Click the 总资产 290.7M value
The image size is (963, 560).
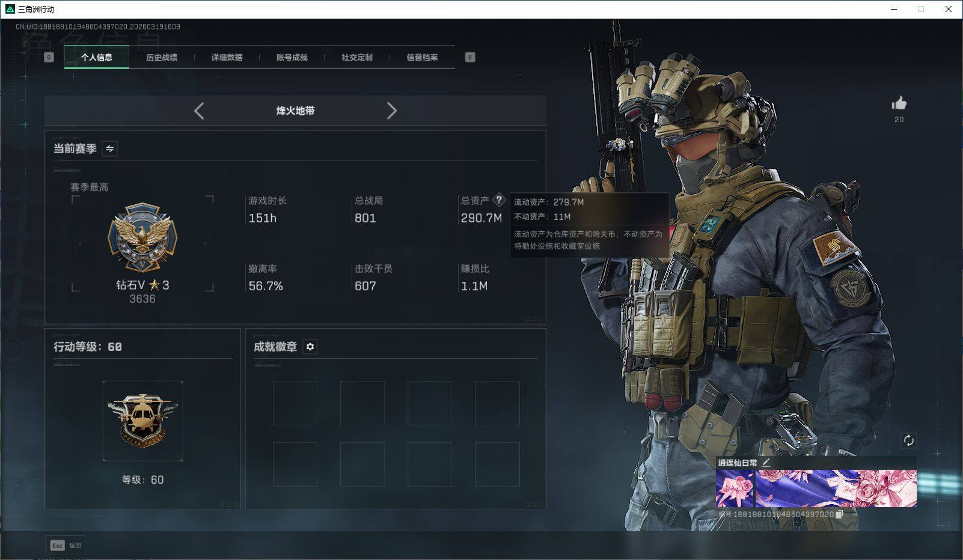click(481, 218)
